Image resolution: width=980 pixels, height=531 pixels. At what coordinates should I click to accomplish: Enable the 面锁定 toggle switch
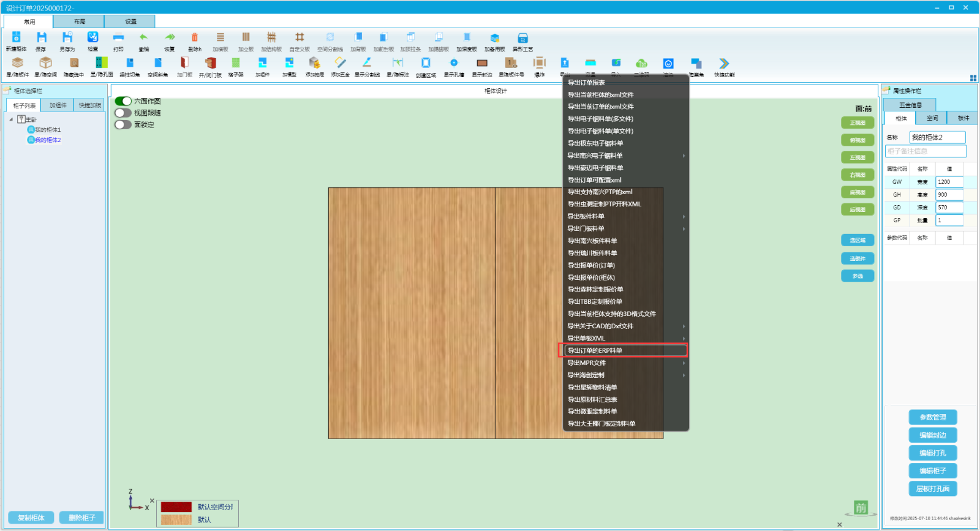pos(123,124)
